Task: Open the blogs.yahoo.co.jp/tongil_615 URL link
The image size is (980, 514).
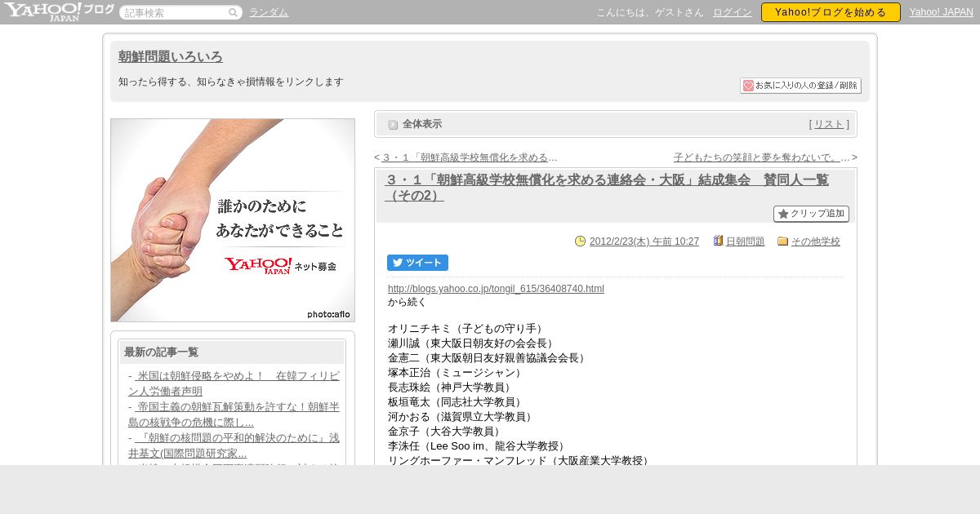Action: (x=496, y=289)
